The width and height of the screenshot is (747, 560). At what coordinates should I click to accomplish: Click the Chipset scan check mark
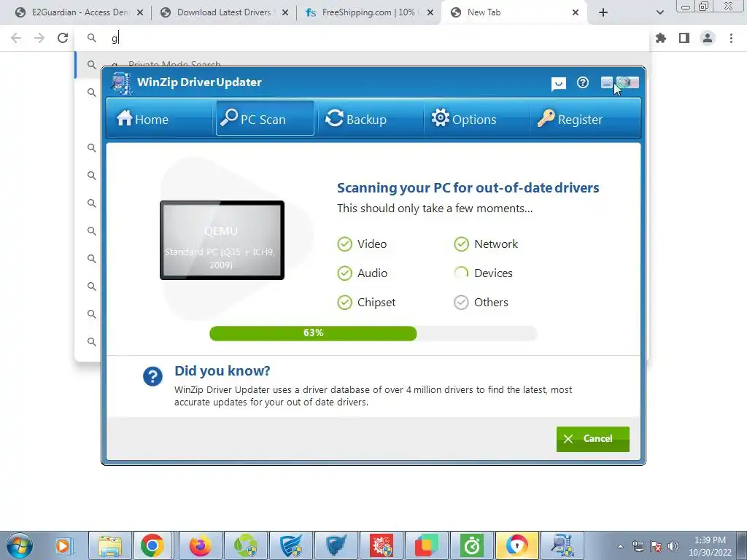tap(344, 303)
